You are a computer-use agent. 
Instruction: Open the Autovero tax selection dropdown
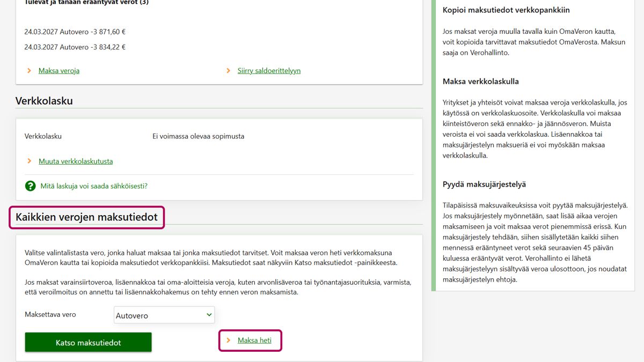point(164,315)
